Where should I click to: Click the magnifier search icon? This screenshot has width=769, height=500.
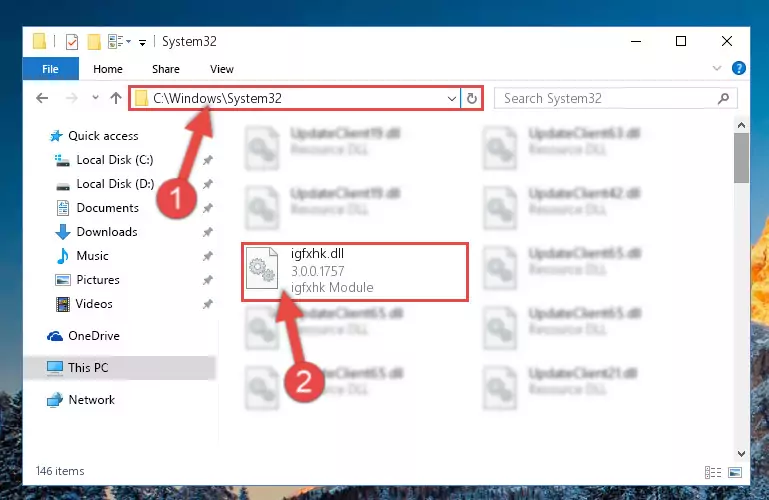click(723, 99)
